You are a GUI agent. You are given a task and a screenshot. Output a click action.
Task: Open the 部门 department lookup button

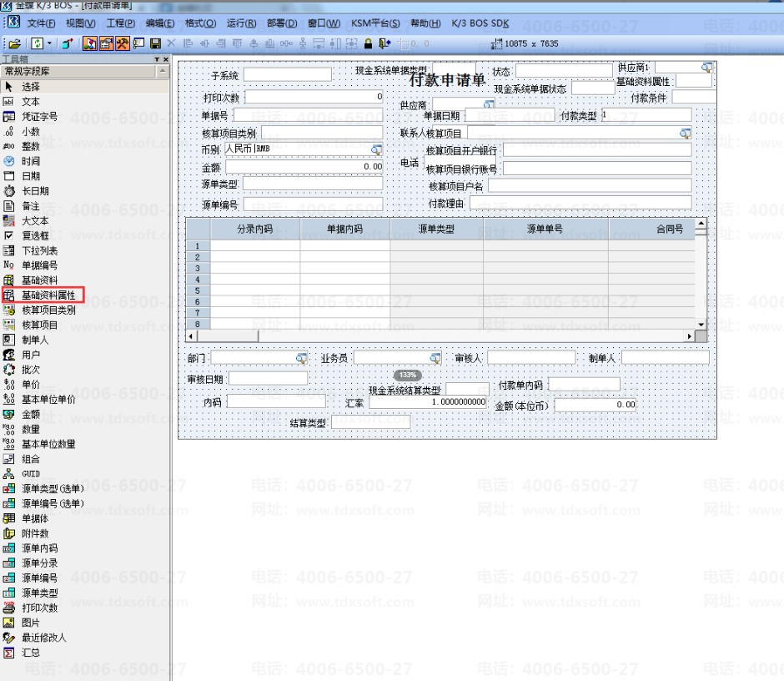[301, 358]
